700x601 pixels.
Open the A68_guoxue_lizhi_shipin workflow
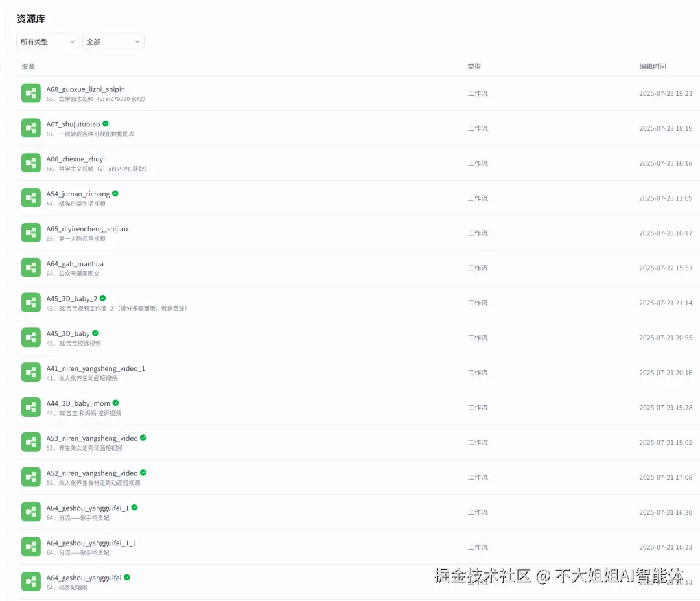pyautogui.click(x=86, y=89)
